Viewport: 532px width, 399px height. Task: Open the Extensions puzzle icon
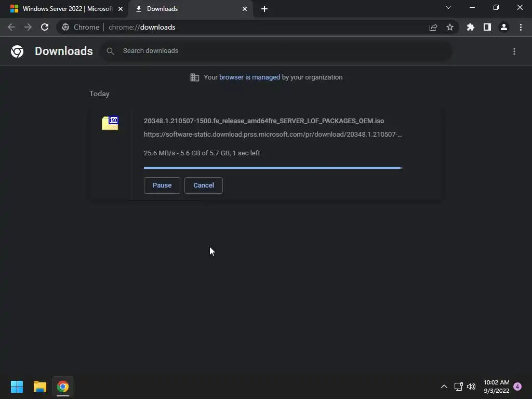[x=471, y=27]
